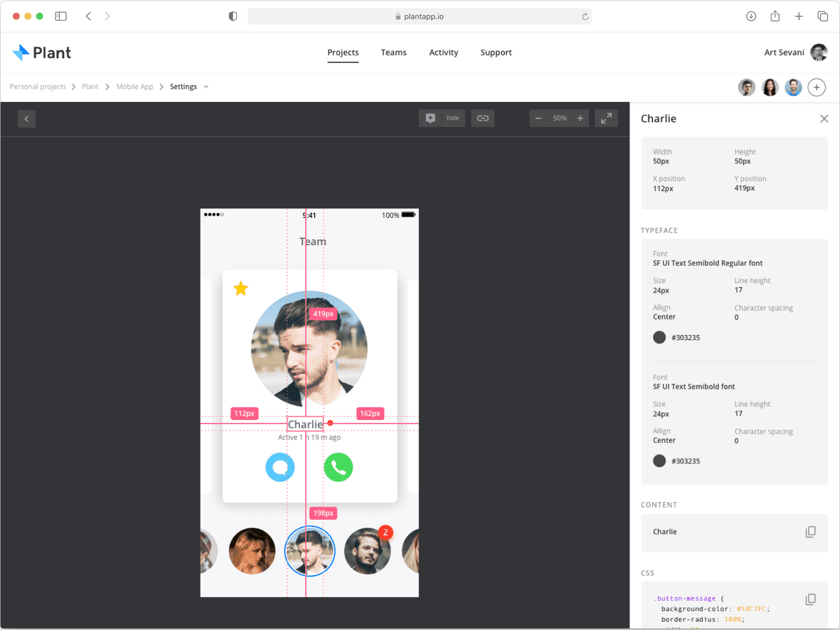840x630 pixels.
Task: Click the Plant logo
Action: pos(41,52)
